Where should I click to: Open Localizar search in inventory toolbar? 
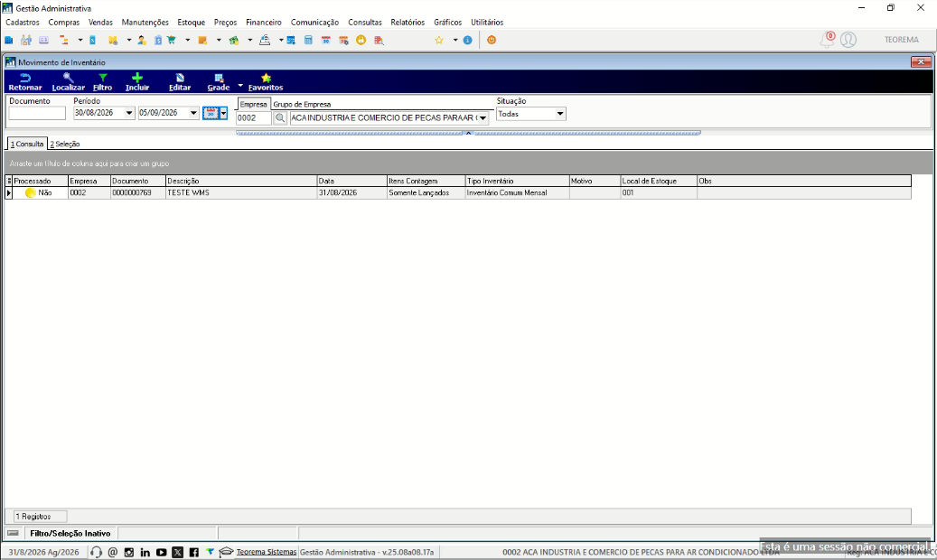click(68, 82)
